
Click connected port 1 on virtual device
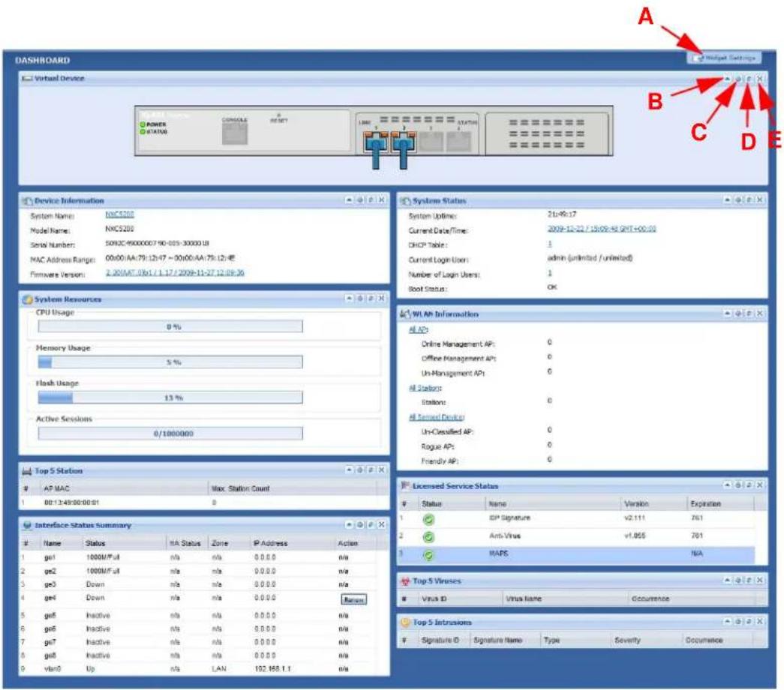point(376,142)
